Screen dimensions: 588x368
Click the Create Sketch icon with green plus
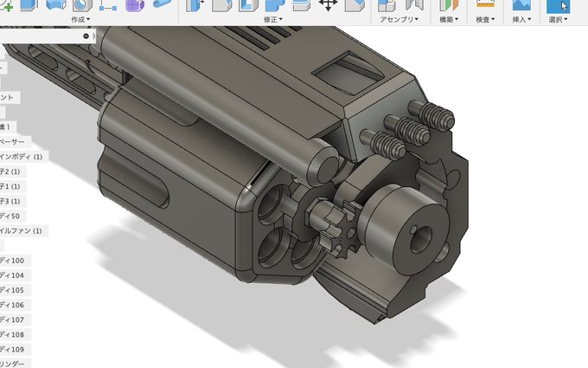[6, 5]
